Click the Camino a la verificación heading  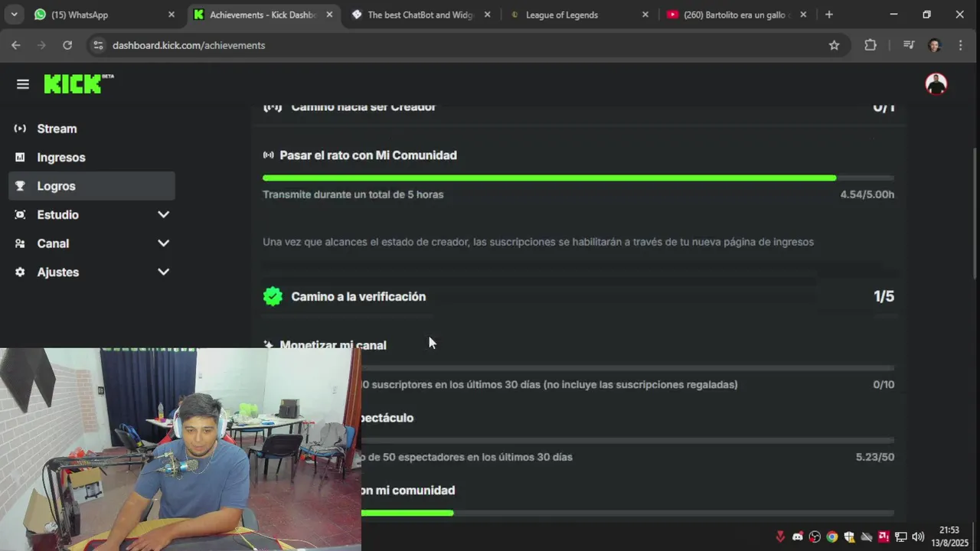pyautogui.click(x=358, y=296)
